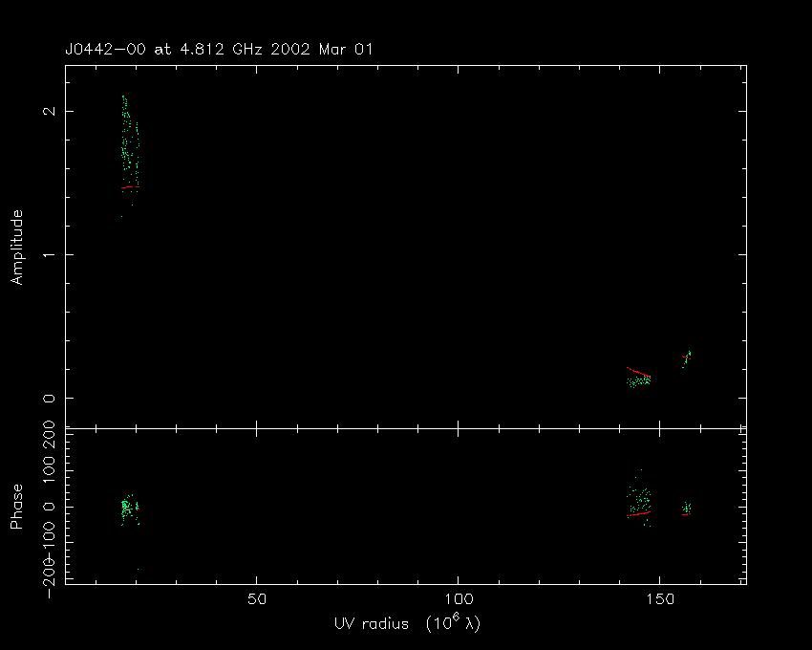Click the phase tick label 200

[x=48, y=436]
